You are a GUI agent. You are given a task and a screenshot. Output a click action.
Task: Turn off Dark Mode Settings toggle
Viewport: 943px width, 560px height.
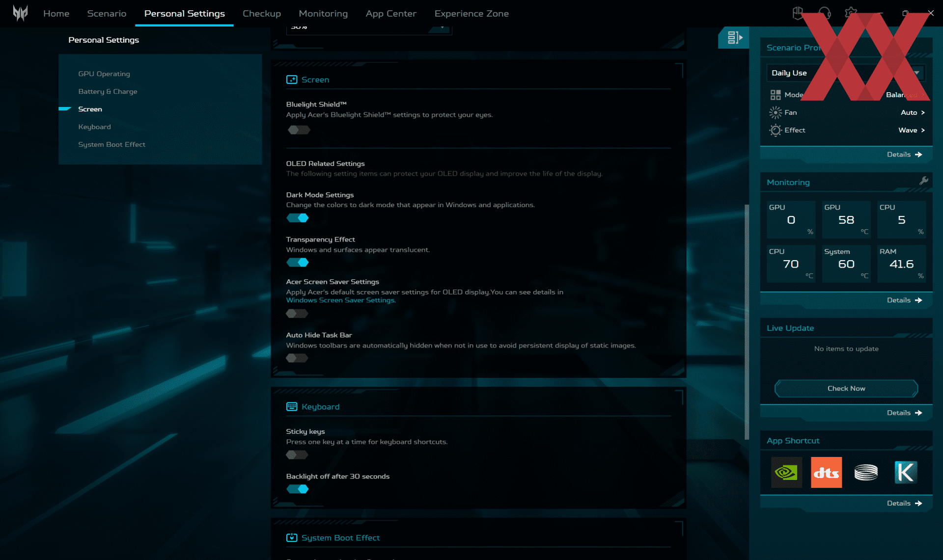coord(298,218)
